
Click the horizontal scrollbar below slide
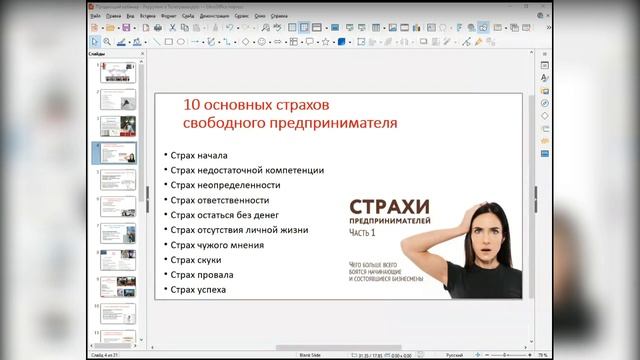coord(339,347)
